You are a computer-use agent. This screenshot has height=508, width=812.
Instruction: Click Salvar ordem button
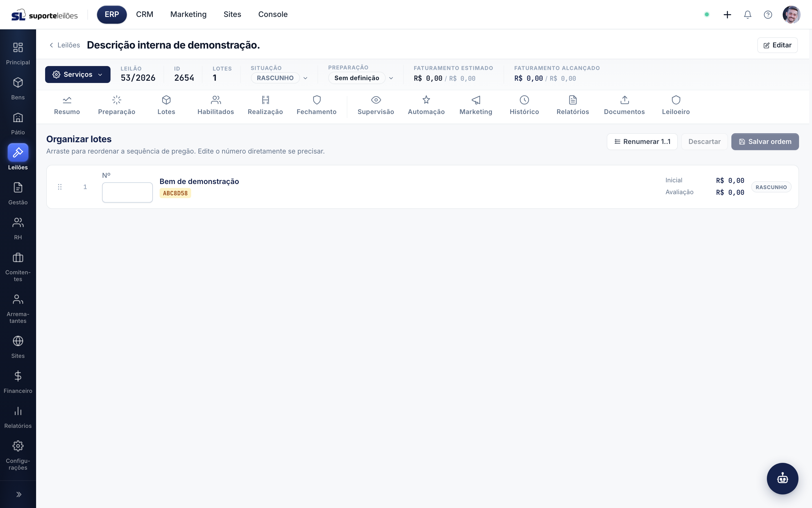[x=765, y=141]
